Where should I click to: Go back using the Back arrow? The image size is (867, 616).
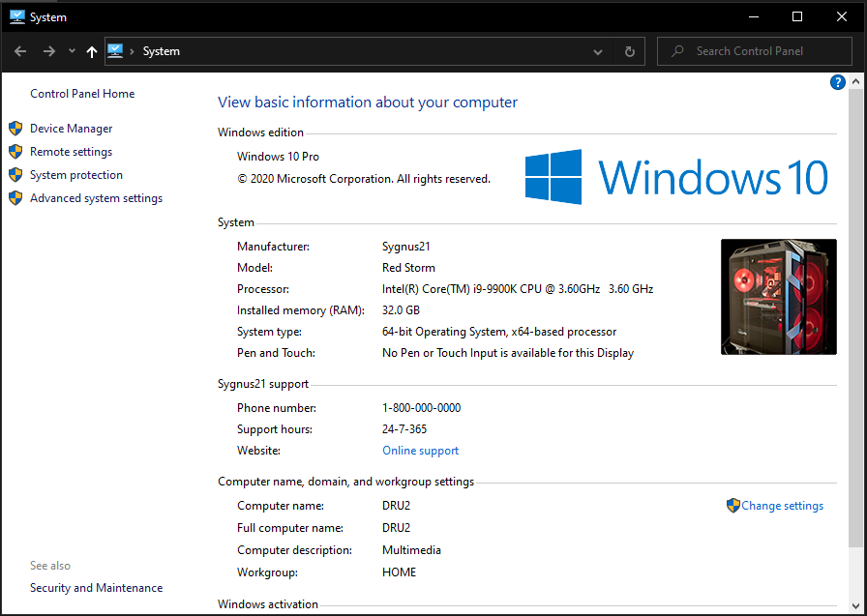tap(20, 51)
